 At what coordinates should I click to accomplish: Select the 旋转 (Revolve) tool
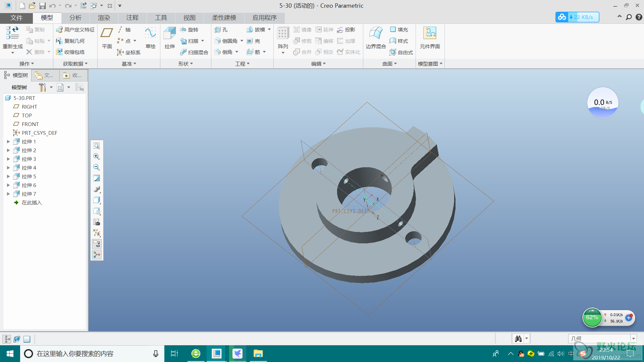pos(189,30)
